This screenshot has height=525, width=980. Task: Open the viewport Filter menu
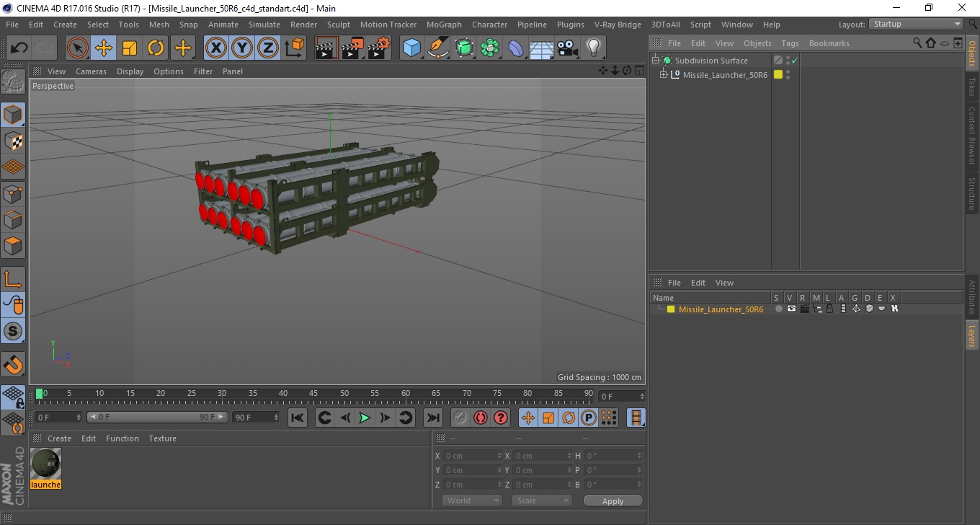203,71
